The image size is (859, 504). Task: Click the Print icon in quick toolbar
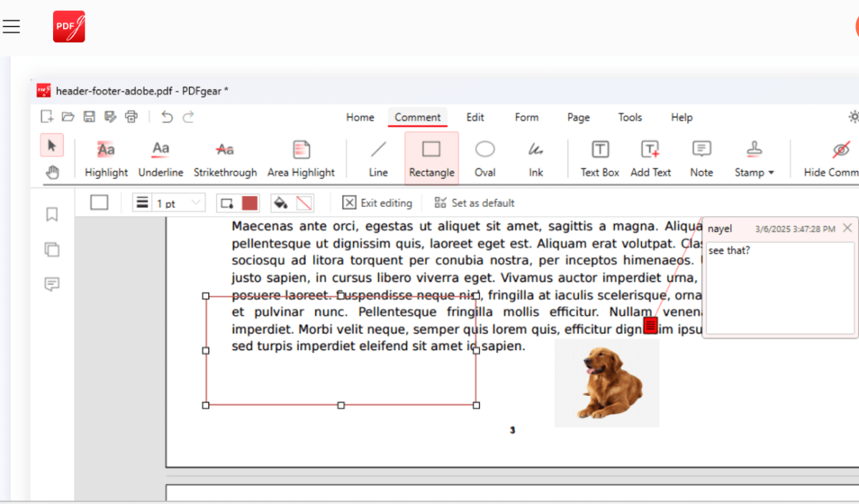pos(131,117)
